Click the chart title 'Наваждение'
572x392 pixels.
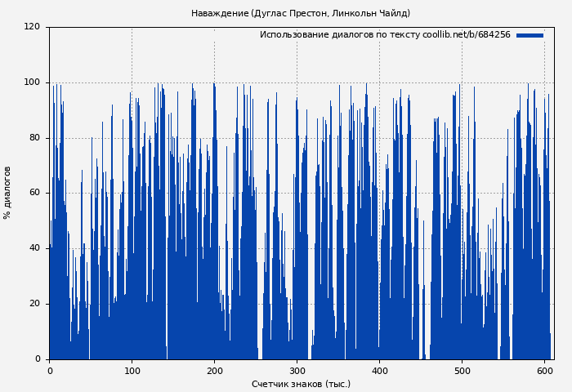pyautogui.click(x=220, y=13)
